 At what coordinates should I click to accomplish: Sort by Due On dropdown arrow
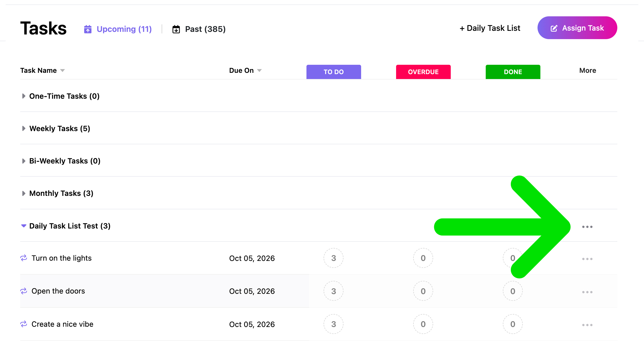tap(259, 71)
